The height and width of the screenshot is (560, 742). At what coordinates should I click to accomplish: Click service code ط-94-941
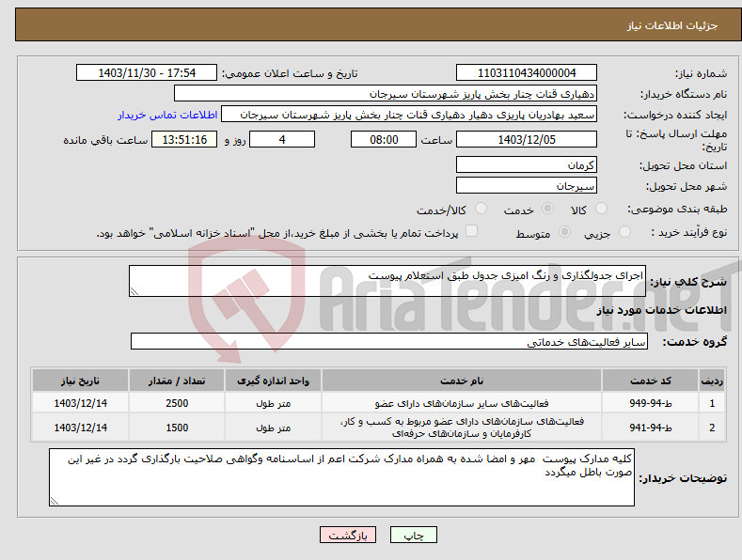point(651,428)
